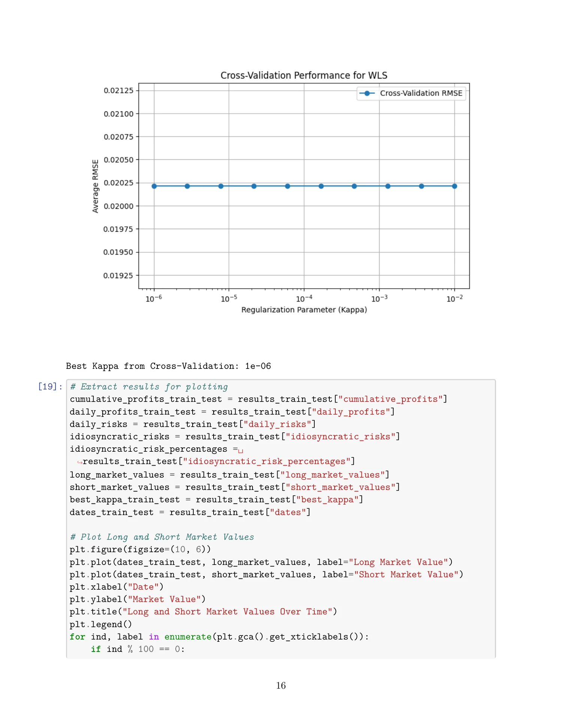Click the daily_profits_train_test assignment line

(232, 412)
